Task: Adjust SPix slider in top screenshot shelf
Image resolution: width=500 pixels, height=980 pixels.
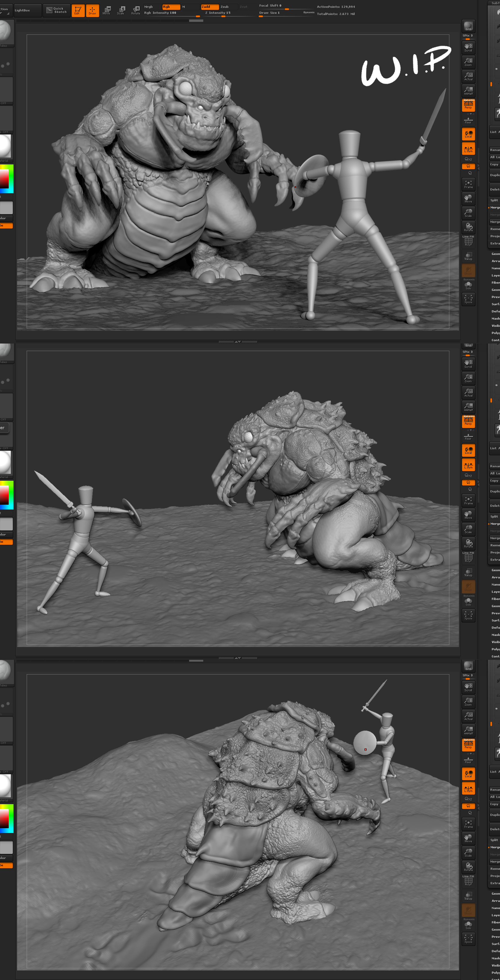Action: click(x=469, y=37)
